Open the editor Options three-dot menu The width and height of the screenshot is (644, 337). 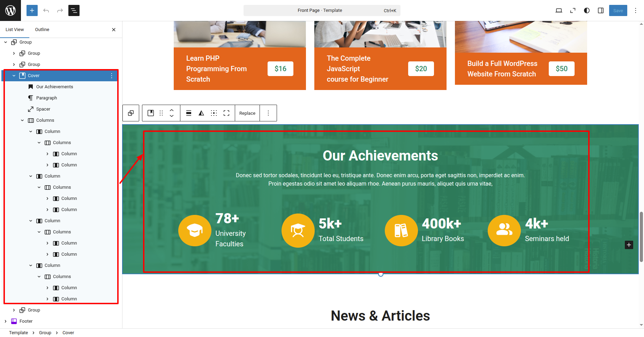(x=636, y=10)
